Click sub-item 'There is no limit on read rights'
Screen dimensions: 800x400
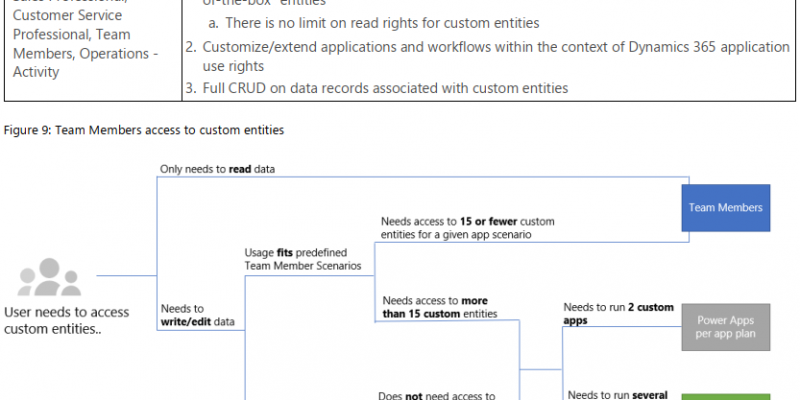pyautogui.click(x=374, y=23)
